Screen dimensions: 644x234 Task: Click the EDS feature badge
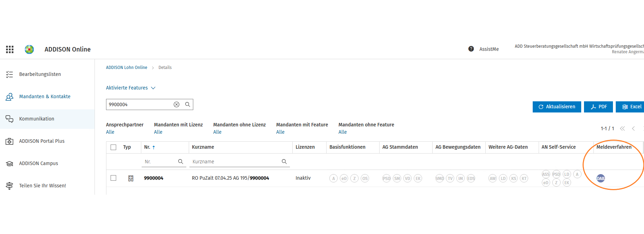click(471, 178)
